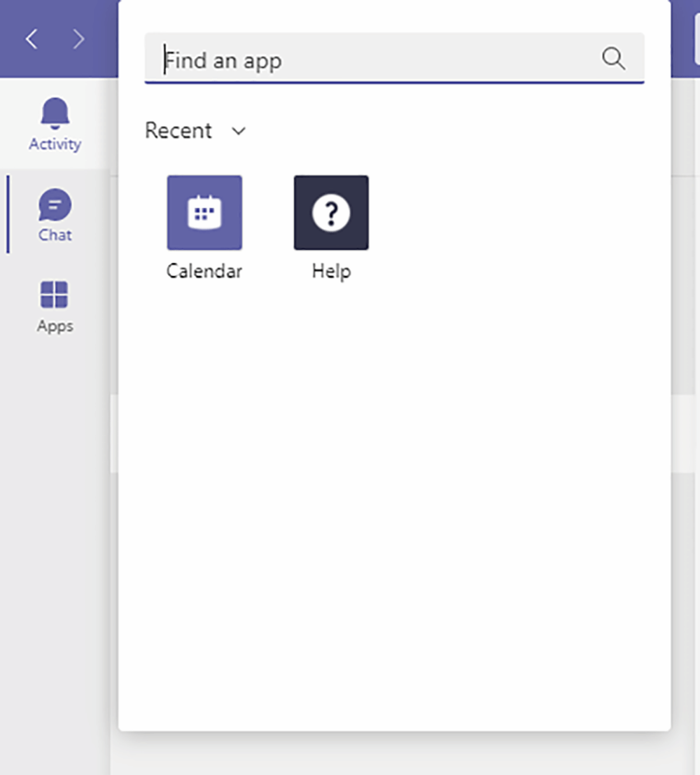
Task: Click the back navigation arrow
Action: point(31,39)
